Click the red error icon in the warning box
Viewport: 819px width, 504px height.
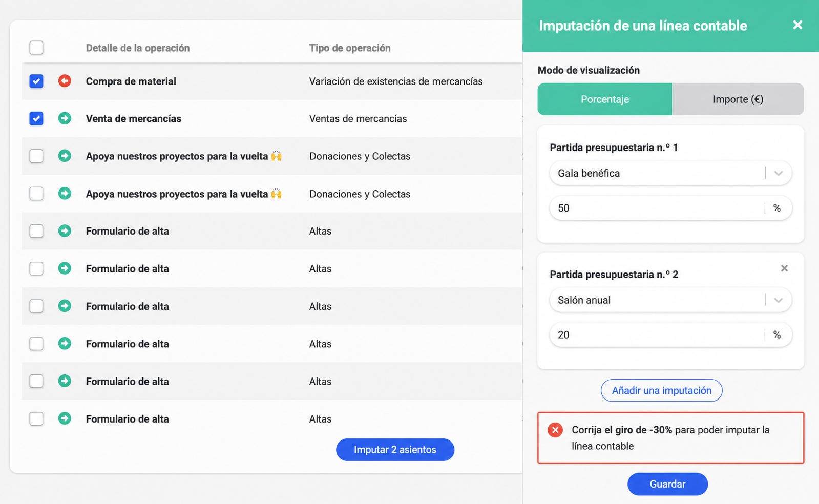(x=555, y=430)
